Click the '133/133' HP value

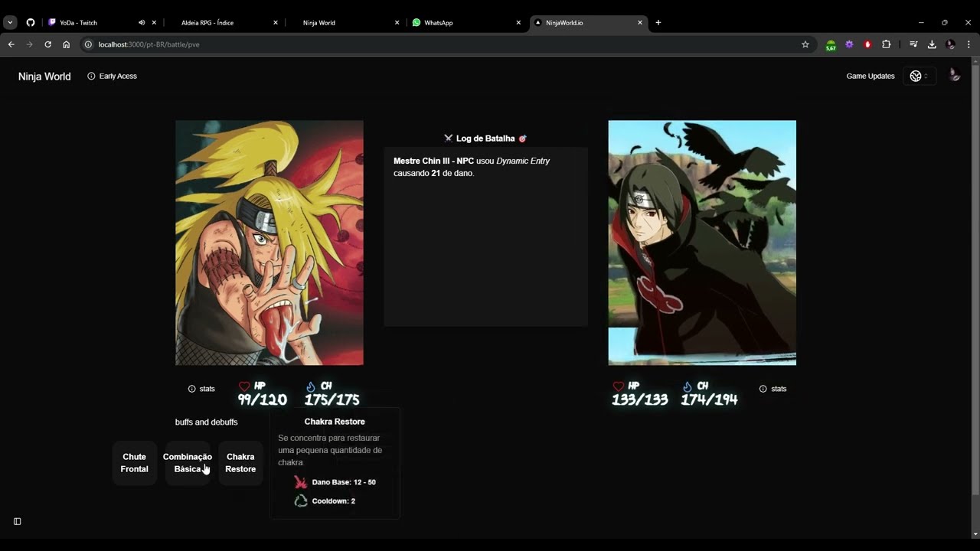[x=639, y=399]
